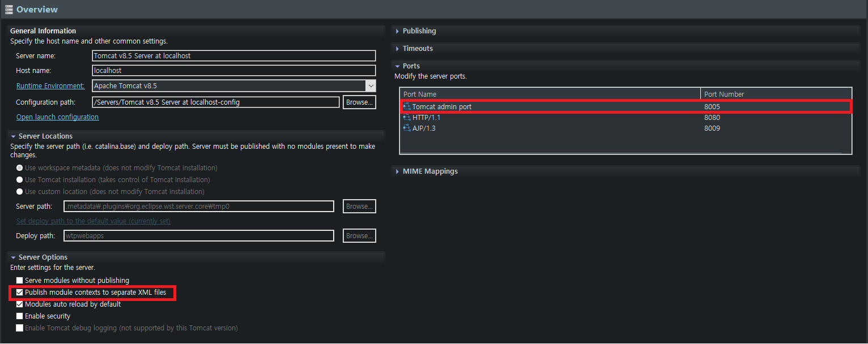Viewport: 868px width, 344px height.
Task: Select the AJP/1.3 port icon
Action: (x=407, y=128)
